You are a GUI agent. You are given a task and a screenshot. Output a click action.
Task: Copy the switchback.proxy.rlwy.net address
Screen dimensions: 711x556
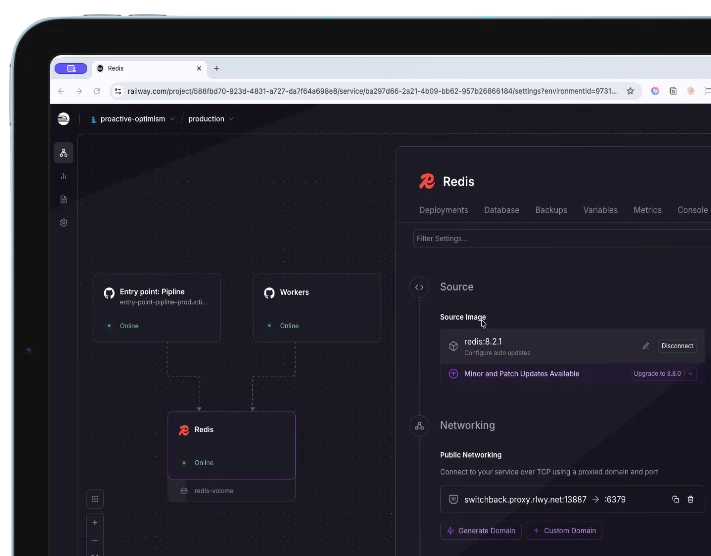coord(675,499)
